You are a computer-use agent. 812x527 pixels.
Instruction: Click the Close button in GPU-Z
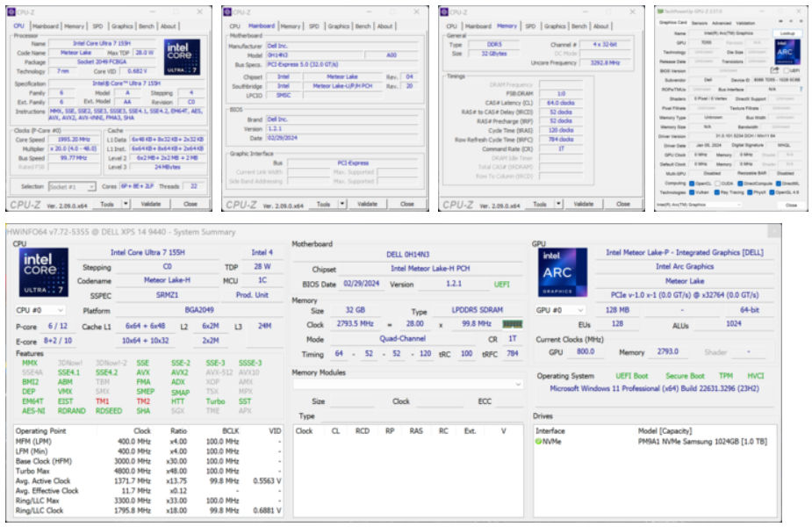791,206
